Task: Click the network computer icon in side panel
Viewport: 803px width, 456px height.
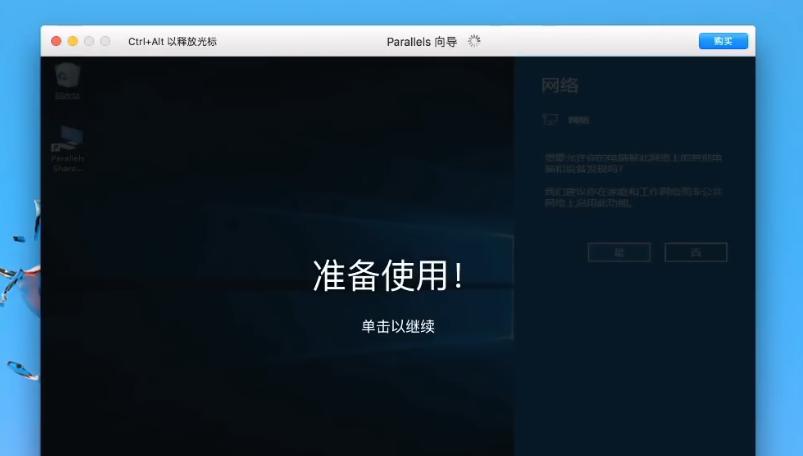Action: 550,120
